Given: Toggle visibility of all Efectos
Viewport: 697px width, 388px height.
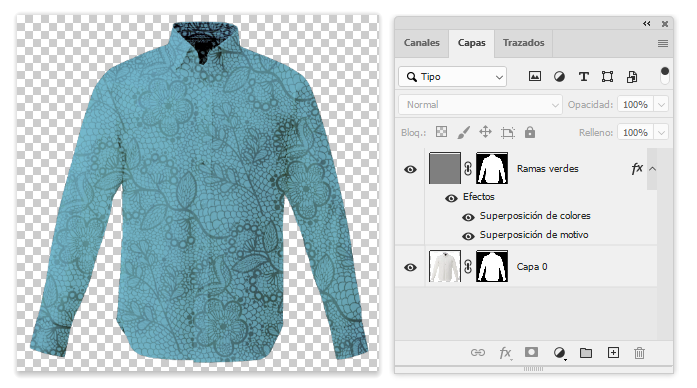Looking at the screenshot, I should pyautogui.click(x=451, y=198).
